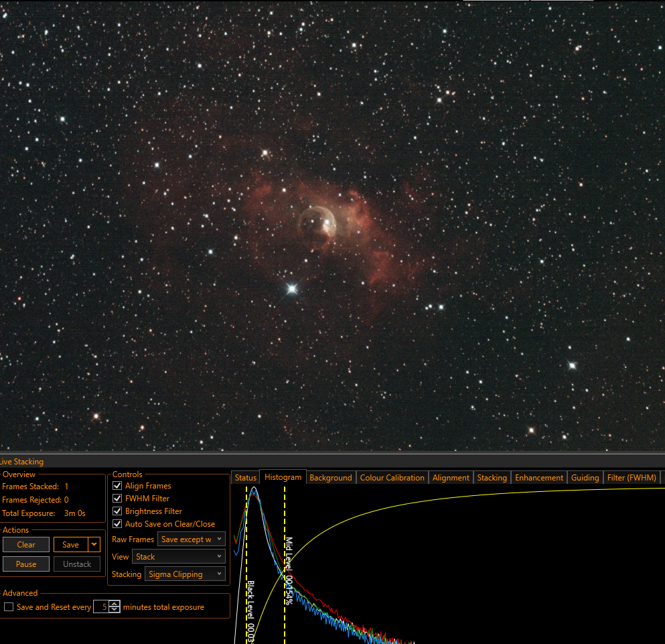The width and height of the screenshot is (665, 644).
Task: Click the Frames Stacked: 1 readout
Action: [35, 487]
